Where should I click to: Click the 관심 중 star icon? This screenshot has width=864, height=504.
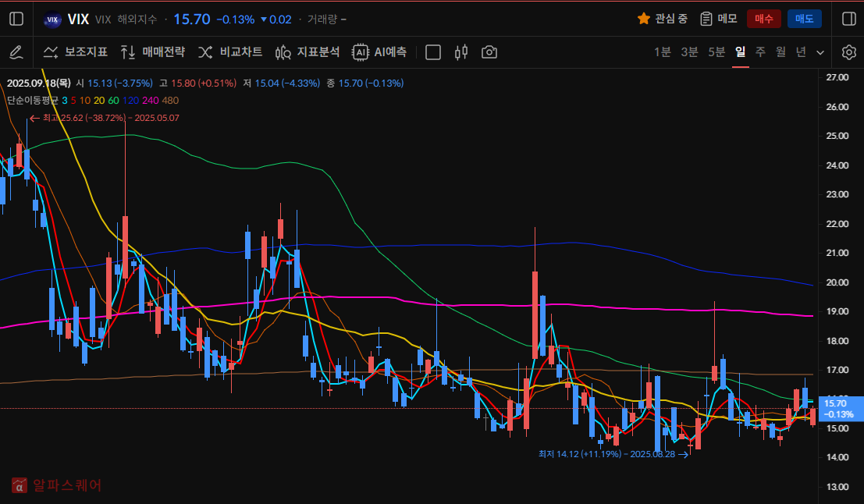(644, 19)
